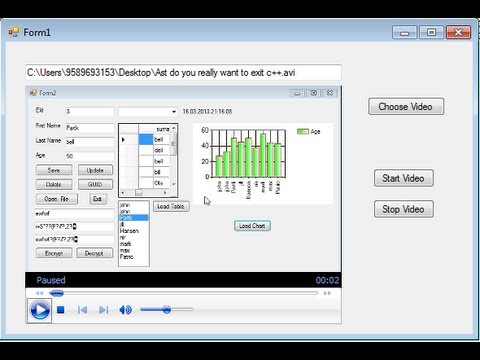480x360 pixels.
Task: Adjust the volume slider handle
Action: pos(167,310)
